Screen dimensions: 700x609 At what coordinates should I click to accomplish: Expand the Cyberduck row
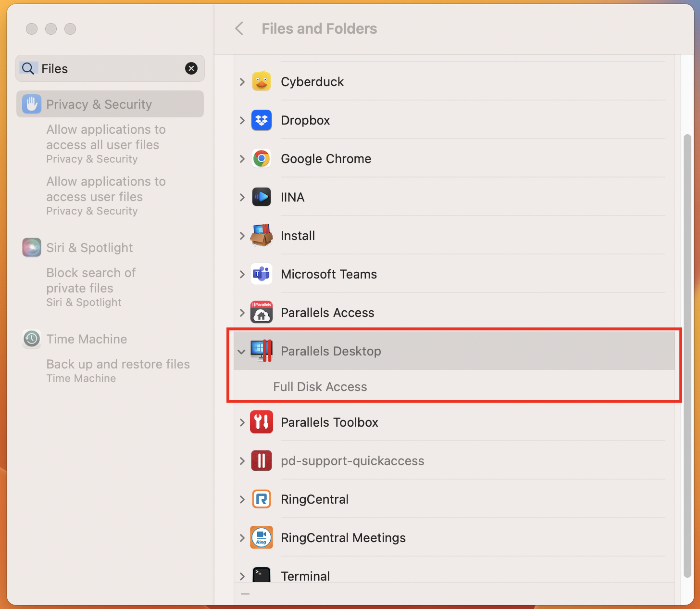[242, 82]
